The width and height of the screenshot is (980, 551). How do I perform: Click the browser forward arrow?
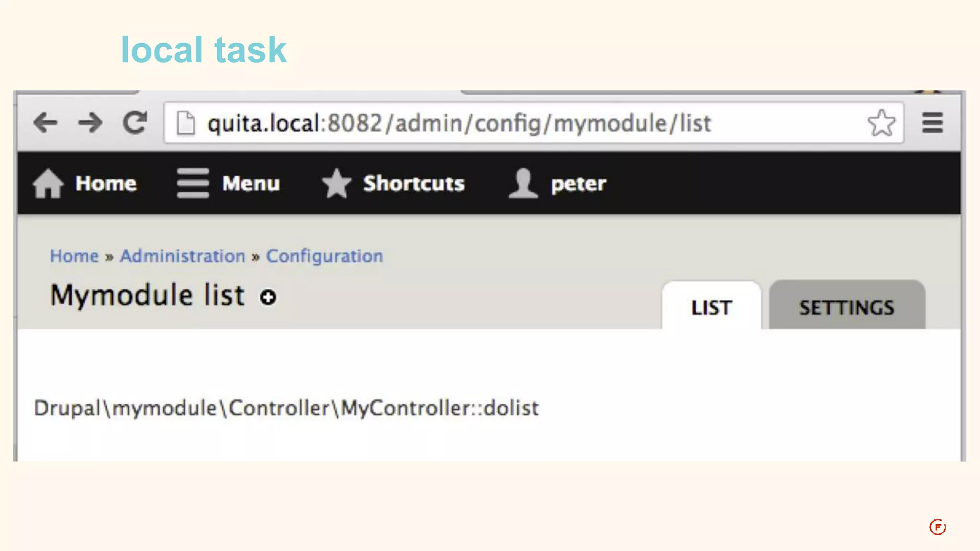pyautogui.click(x=90, y=123)
